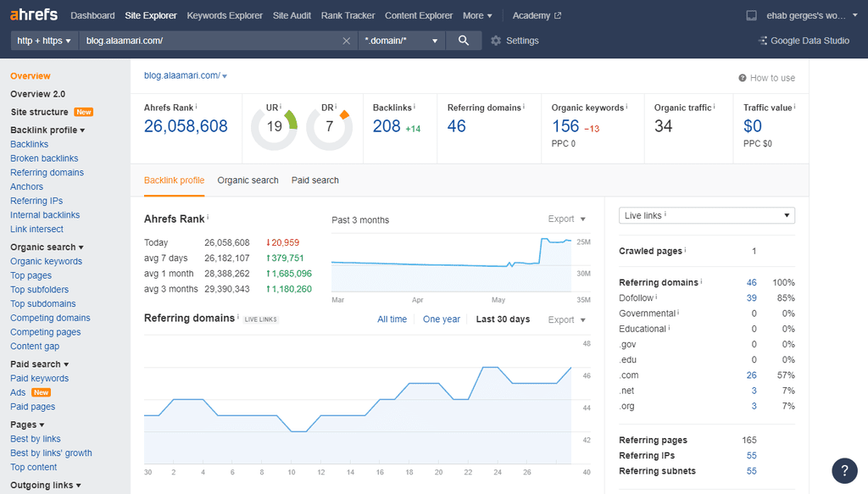Open Link intersect tool

[x=36, y=229]
